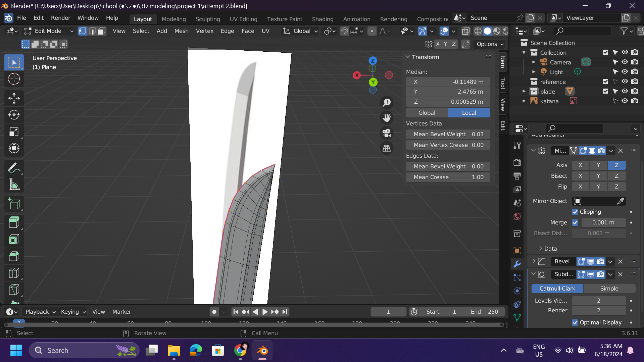Image resolution: width=644 pixels, height=362 pixels.
Task: Switch to edge select mode
Action: click(92, 31)
